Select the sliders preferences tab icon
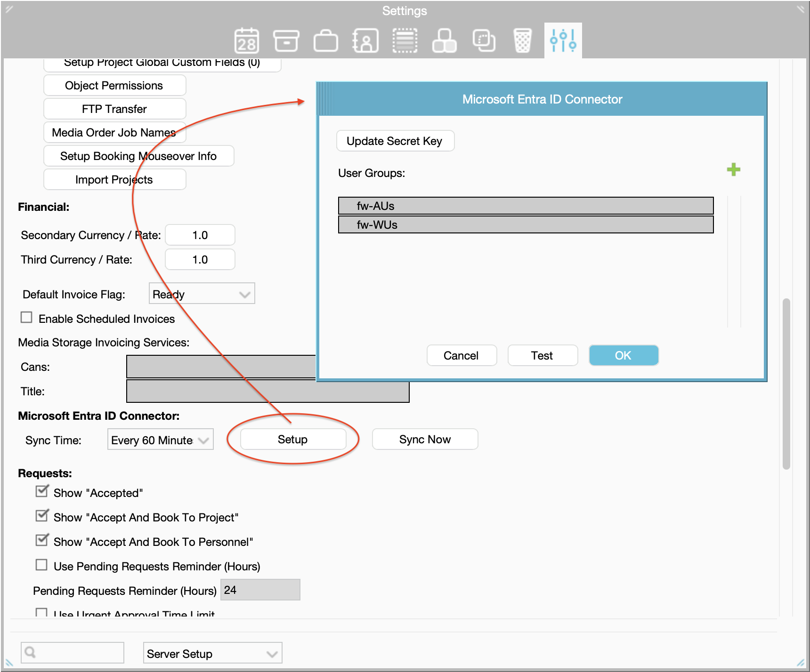810x672 pixels. click(x=563, y=40)
